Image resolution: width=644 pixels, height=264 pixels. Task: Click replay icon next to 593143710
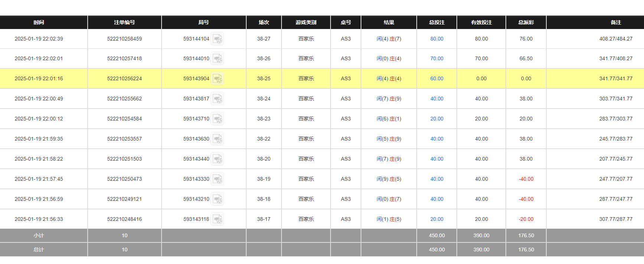coord(217,119)
